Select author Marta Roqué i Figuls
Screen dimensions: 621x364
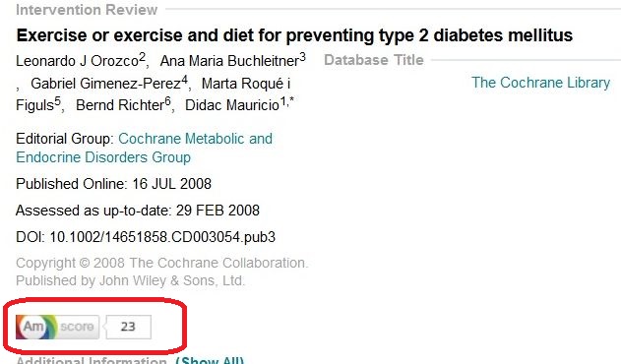click(153, 94)
